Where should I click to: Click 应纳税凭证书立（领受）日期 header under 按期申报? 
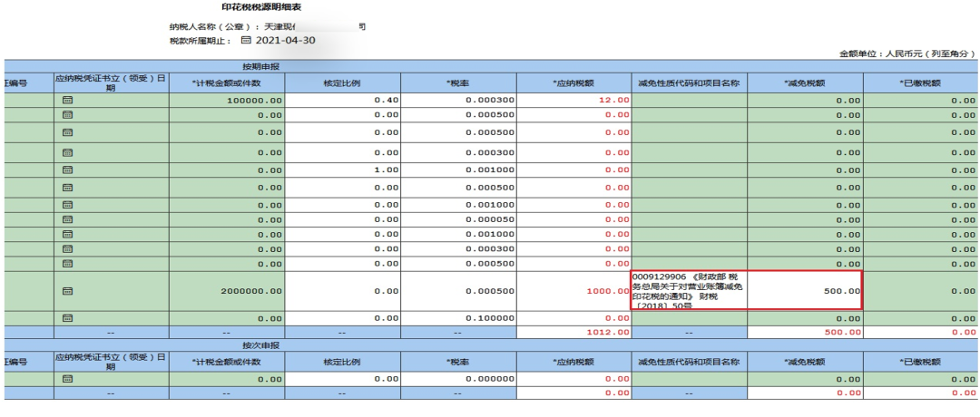tap(111, 82)
